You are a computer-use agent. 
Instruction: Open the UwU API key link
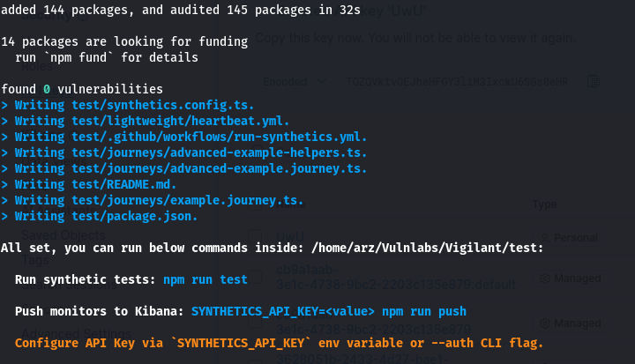tap(290, 236)
